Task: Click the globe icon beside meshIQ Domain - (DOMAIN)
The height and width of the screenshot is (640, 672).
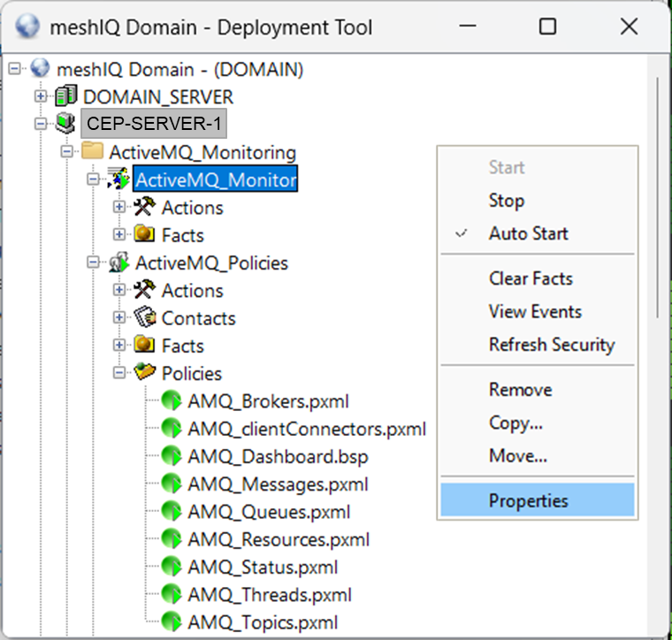Action: pyautogui.click(x=40, y=68)
